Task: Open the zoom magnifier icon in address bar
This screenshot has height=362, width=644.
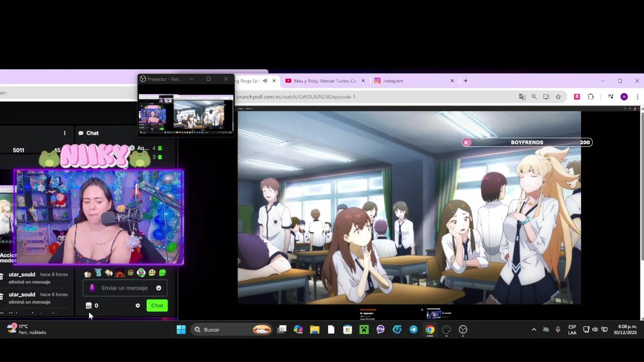Action: (534, 97)
